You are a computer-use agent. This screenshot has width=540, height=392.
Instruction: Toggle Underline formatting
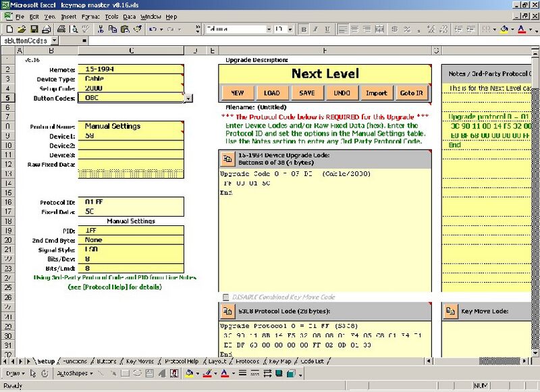click(x=327, y=29)
